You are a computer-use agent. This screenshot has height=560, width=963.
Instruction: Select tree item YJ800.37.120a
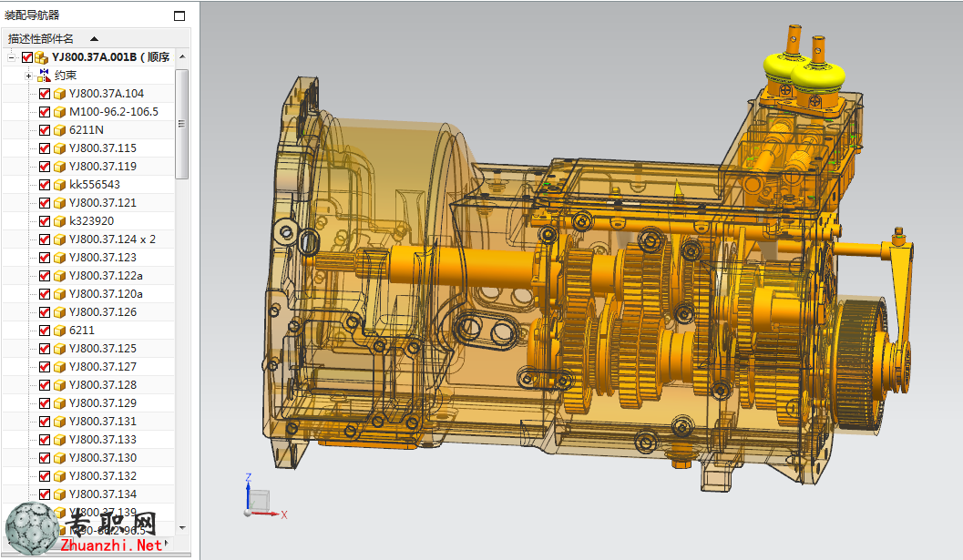pyautogui.click(x=89, y=294)
